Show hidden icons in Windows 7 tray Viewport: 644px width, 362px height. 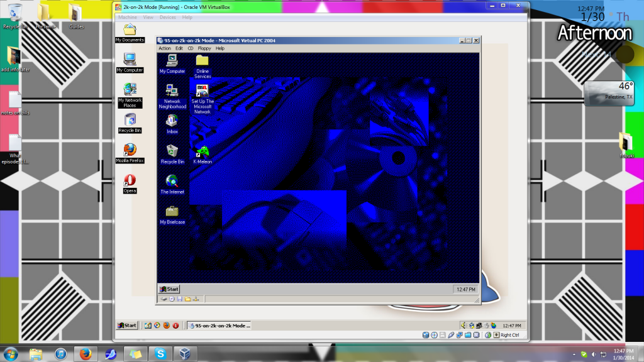coord(574,354)
